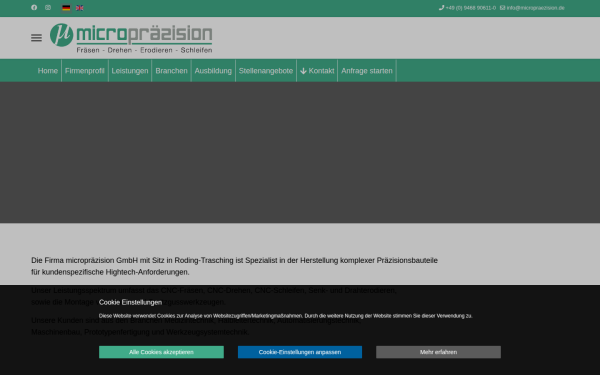Click the envelope icon before the email
This screenshot has height=375, width=600.
[x=502, y=8]
